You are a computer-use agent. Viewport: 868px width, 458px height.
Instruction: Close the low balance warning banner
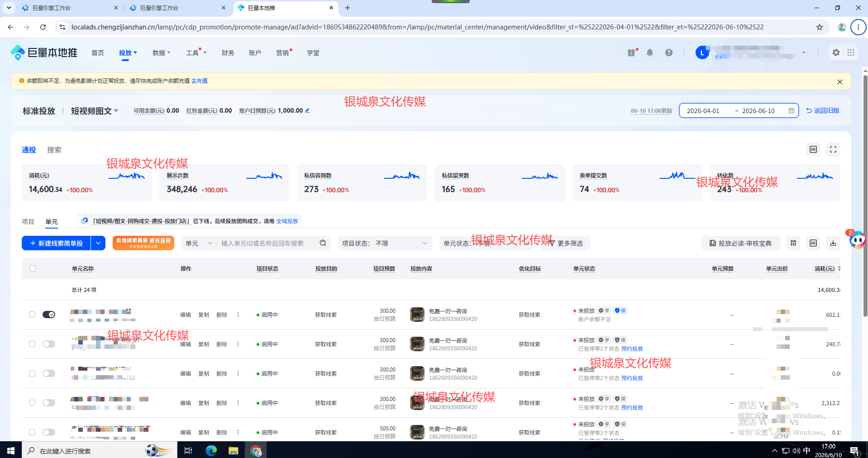pyautogui.click(x=840, y=82)
